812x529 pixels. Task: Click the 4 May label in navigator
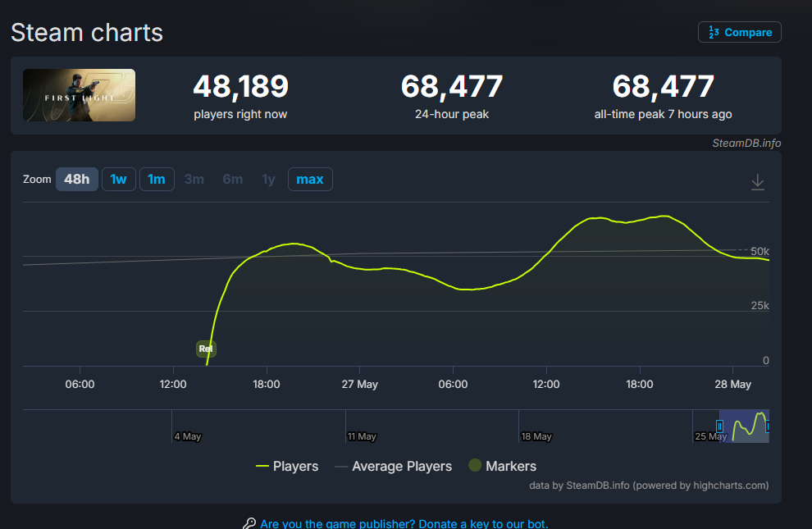(188, 436)
